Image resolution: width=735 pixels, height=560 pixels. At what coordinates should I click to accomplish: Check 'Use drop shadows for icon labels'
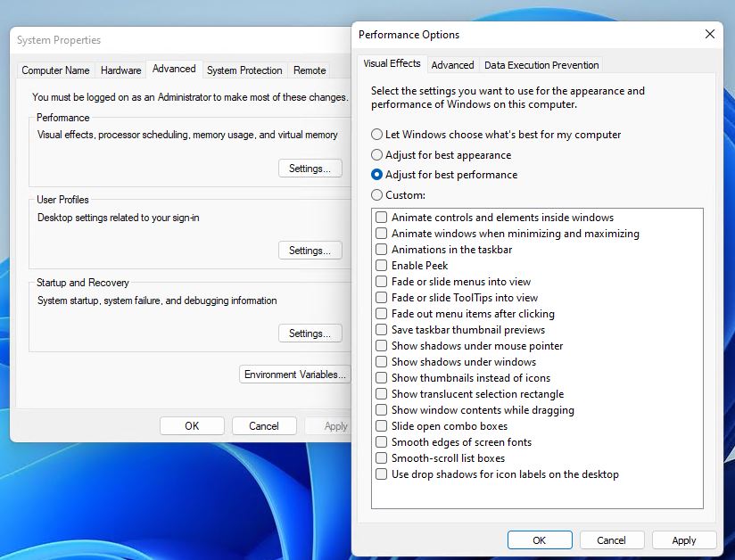click(382, 474)
